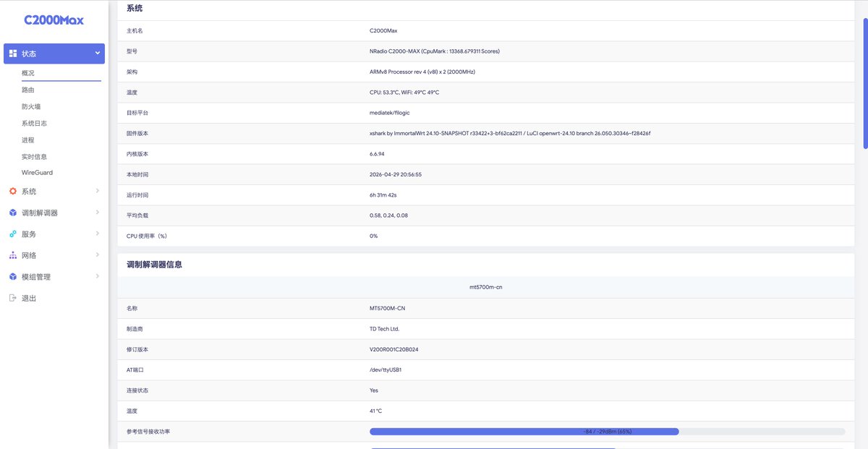The height and width of the screenshot is (449, 868).
Task: Click the 调制解调器信息 section heading
Action: coord(154,265)
